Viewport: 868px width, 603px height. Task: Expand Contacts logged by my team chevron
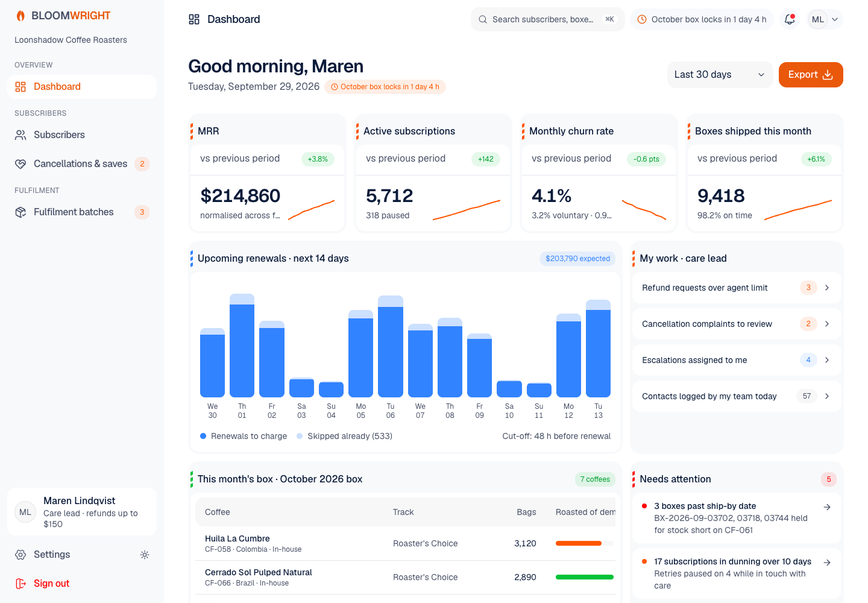(827, 396)
